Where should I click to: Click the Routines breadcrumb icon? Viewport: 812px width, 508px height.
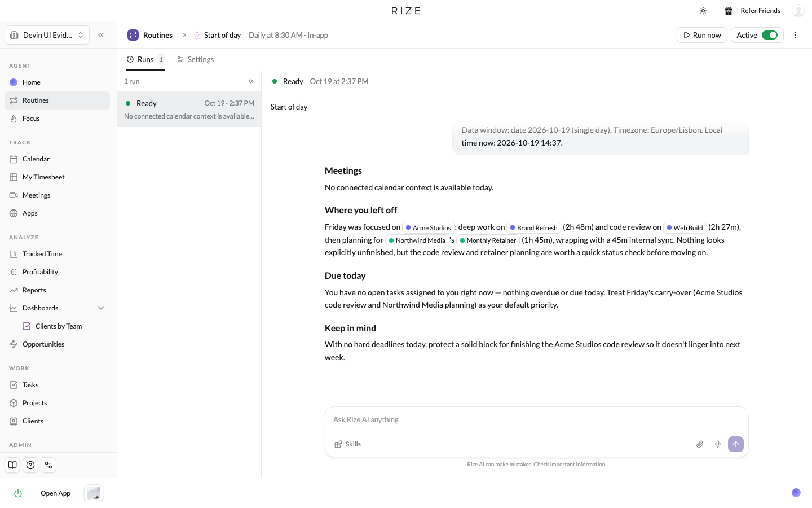tap(133, 35)
